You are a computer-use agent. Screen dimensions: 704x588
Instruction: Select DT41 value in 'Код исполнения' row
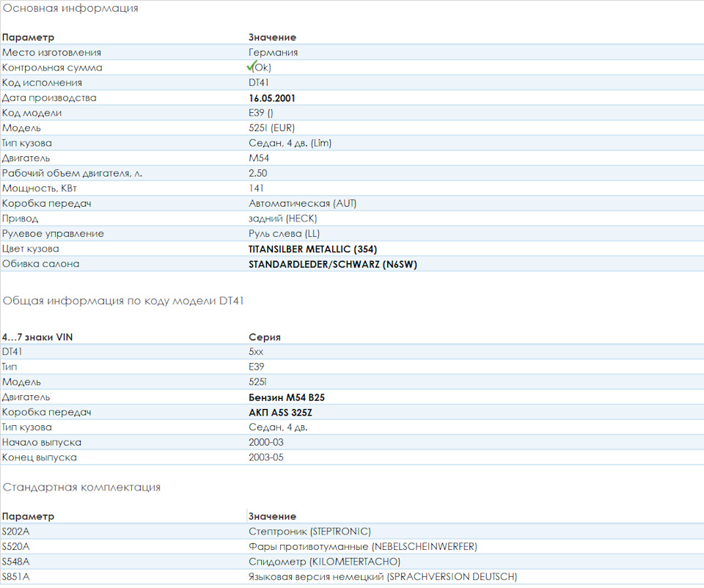coord(259,83)
